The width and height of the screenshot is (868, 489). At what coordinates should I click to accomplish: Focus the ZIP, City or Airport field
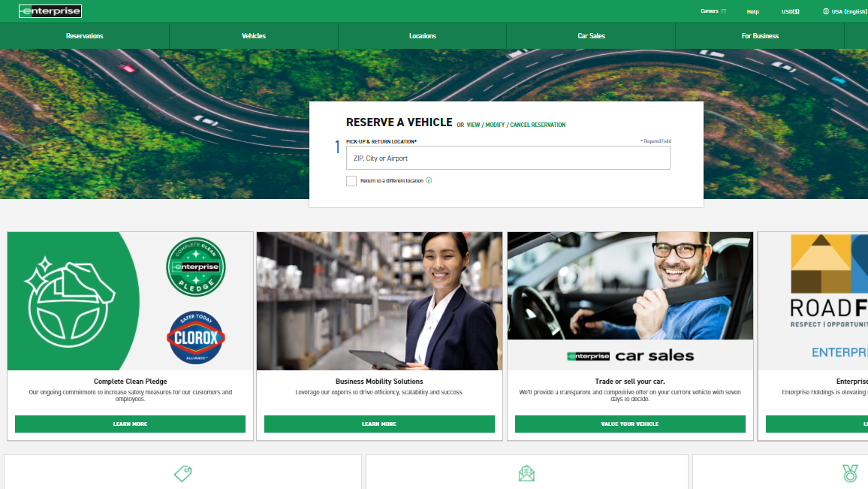(508, 158)
